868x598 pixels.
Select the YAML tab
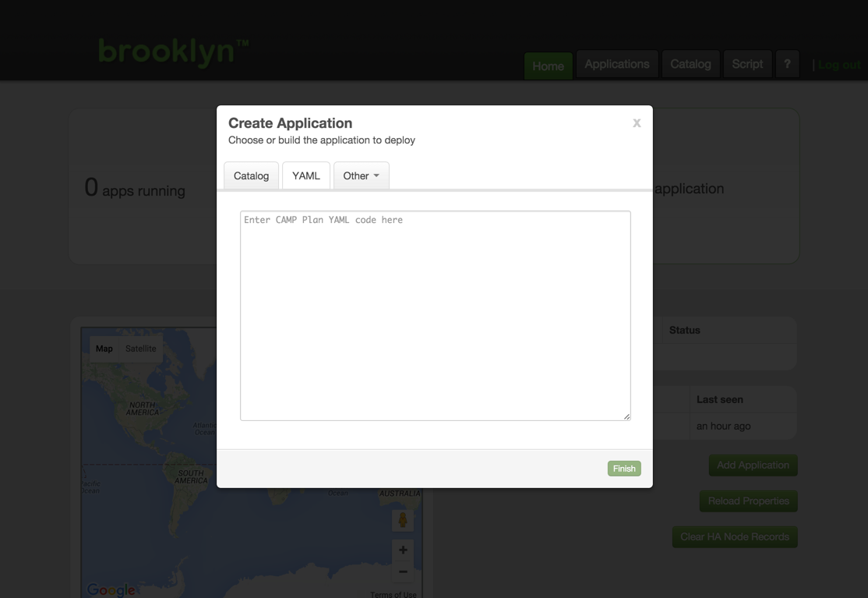click(306, 175)
